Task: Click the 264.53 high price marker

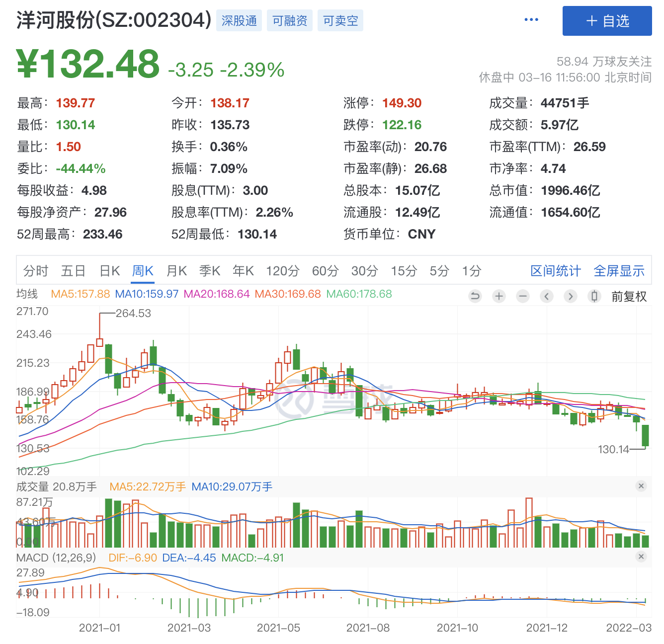Action: [133, 313]
